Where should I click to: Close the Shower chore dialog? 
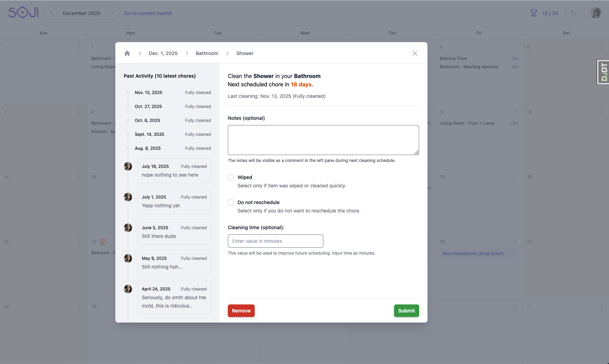click(x=415, y=53)
